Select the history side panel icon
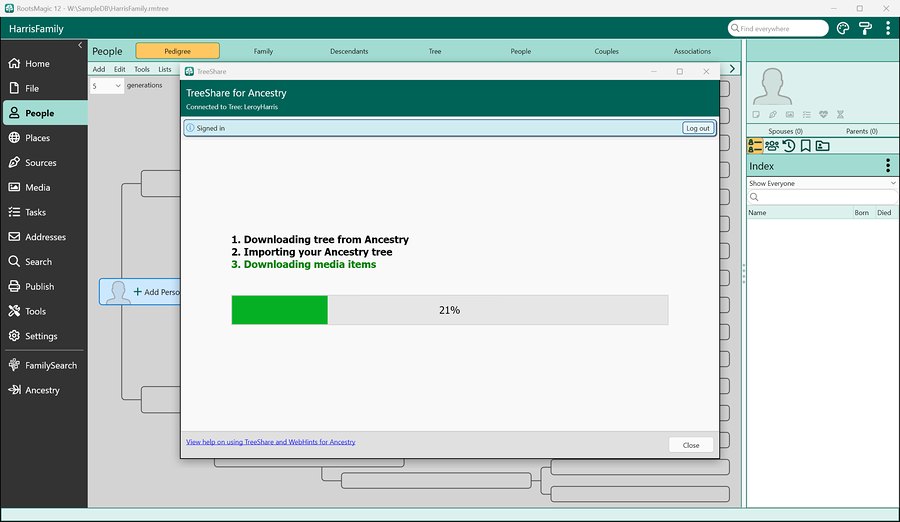Image resolution: width=900 pixels, height=522 pixels. (x=789, y=146)
